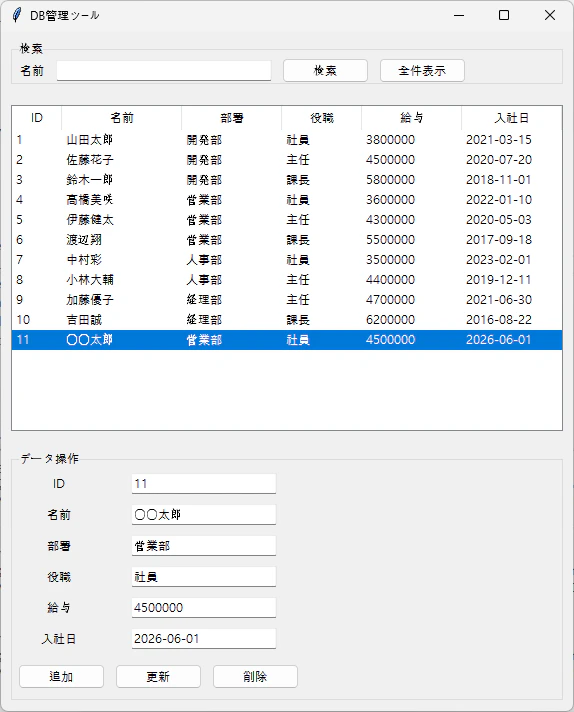Click date cell 2017-09-18
The height and width of the screenshot is (712, 574).
[499, 240]
